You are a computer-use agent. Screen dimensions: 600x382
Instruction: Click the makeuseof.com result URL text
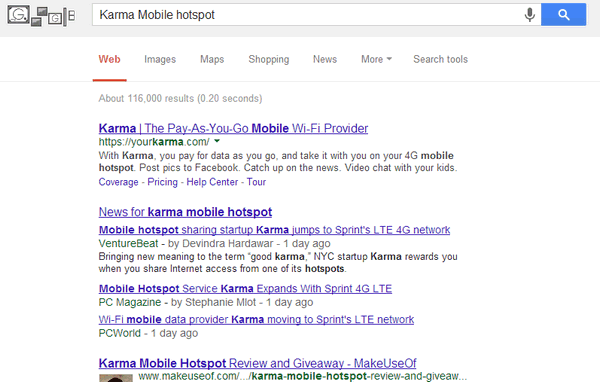click(303, 376)
